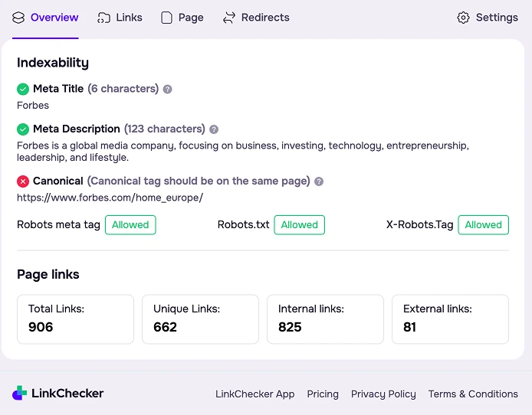Click the LinkChecker logo in the footer

point(58,394)
